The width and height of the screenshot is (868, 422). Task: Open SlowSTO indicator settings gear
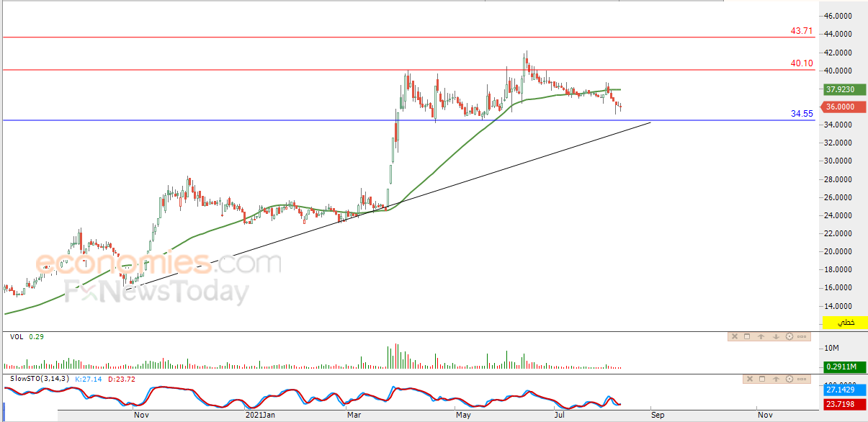click(x=790, y=379)
